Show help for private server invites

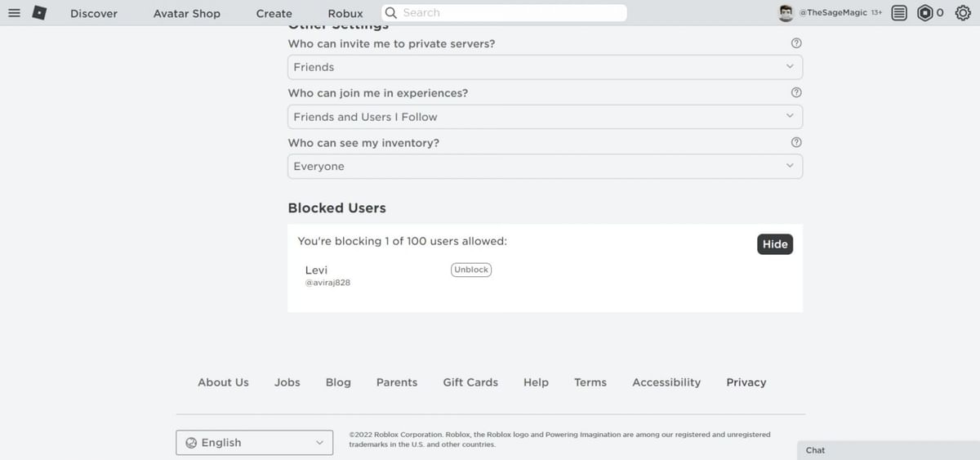pyautogui.click(x=797, y=43)
